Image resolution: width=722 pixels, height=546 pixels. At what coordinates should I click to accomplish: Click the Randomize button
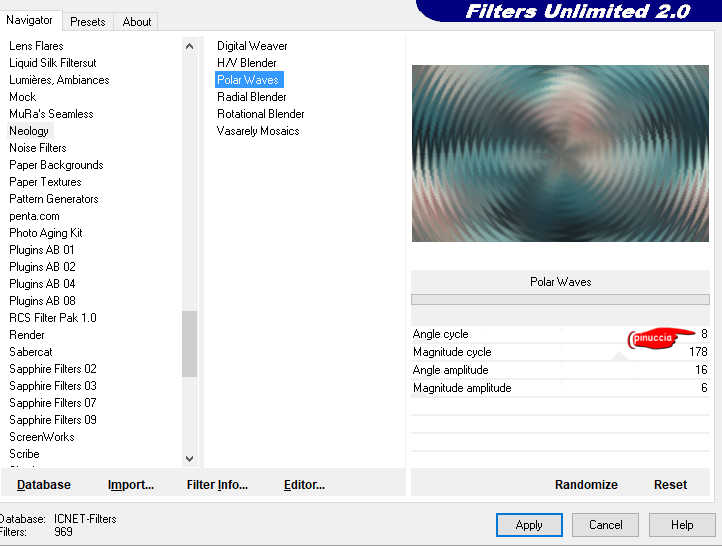point(586,485)
